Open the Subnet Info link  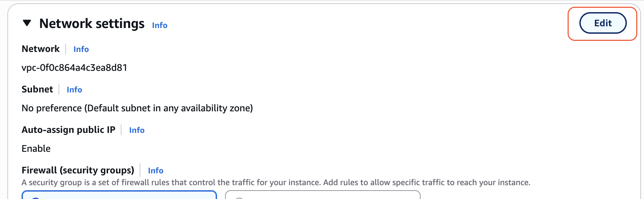pos(74,90)
